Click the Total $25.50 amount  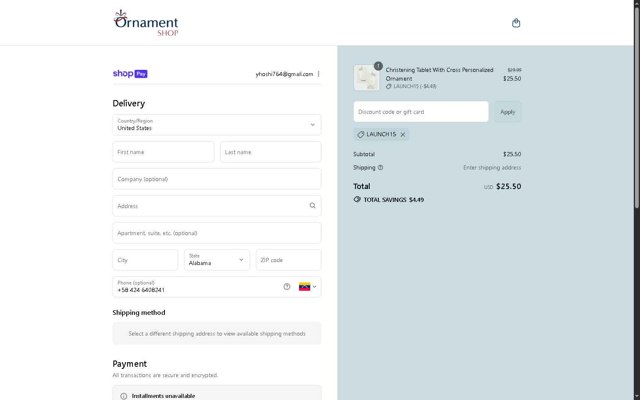(509, 186)
